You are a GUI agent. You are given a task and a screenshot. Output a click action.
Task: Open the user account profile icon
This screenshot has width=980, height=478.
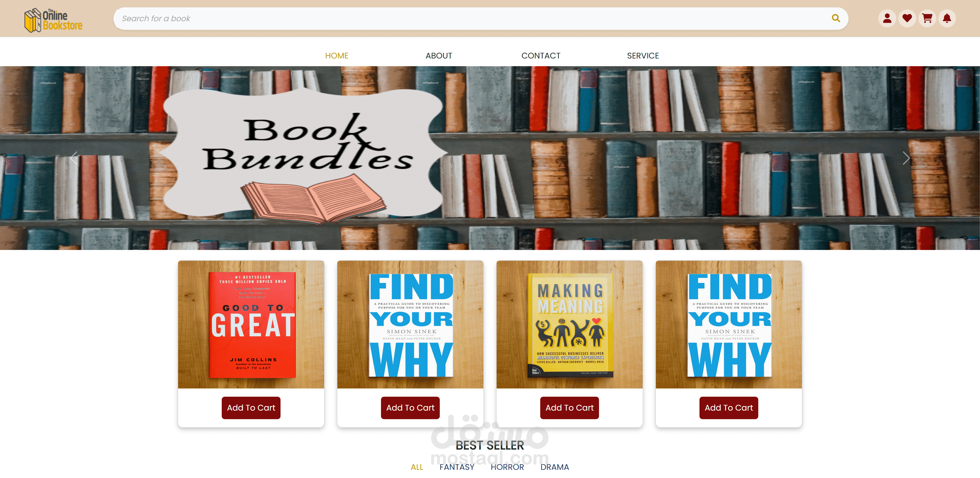pos(887,18)
